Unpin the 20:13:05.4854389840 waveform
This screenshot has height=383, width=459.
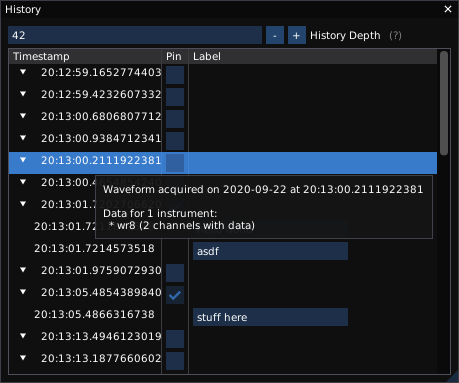(175, 295)
